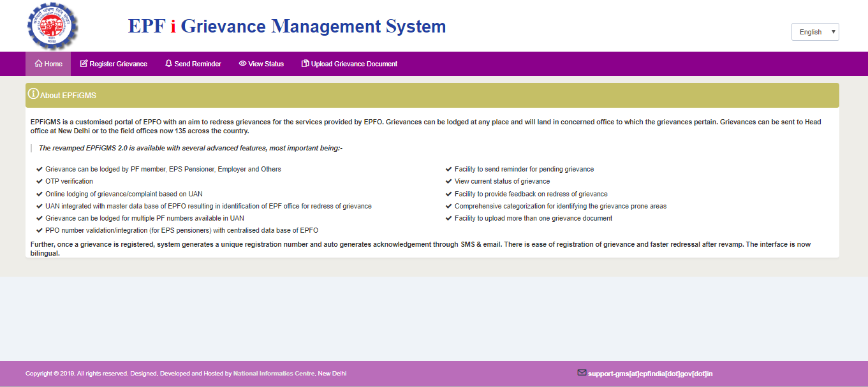
Task: Click the text 'OTP verification'
Action: 69,182
